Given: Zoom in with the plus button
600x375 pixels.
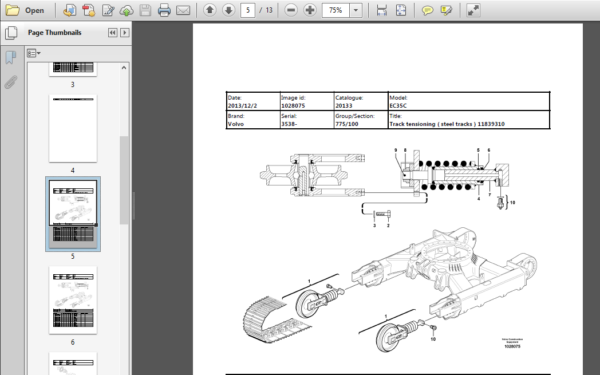Looking at the screenshot, I should click(x=310, y=10).
